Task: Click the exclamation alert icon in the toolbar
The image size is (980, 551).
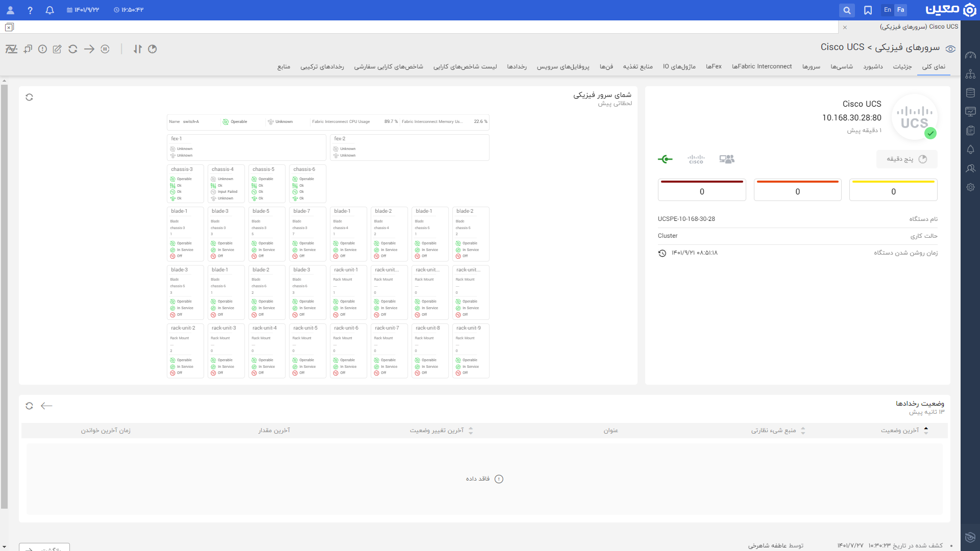Action: [x=42, y=49]
